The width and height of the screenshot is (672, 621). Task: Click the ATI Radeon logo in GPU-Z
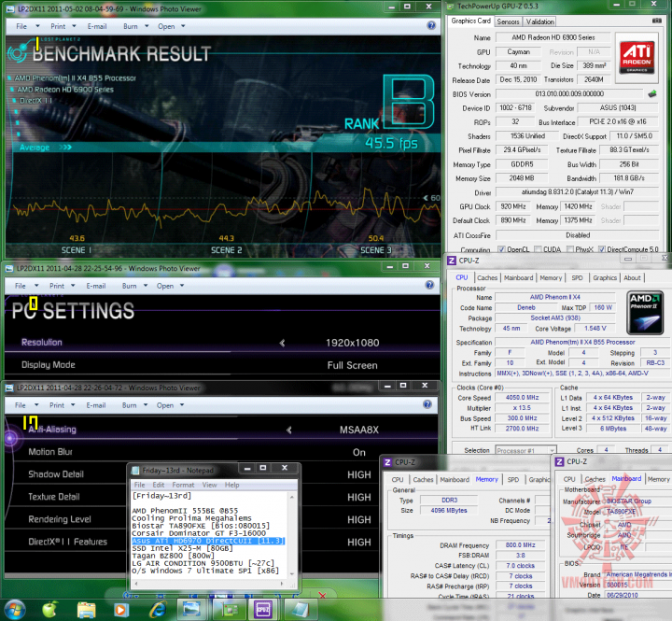[x=637, y=58]
